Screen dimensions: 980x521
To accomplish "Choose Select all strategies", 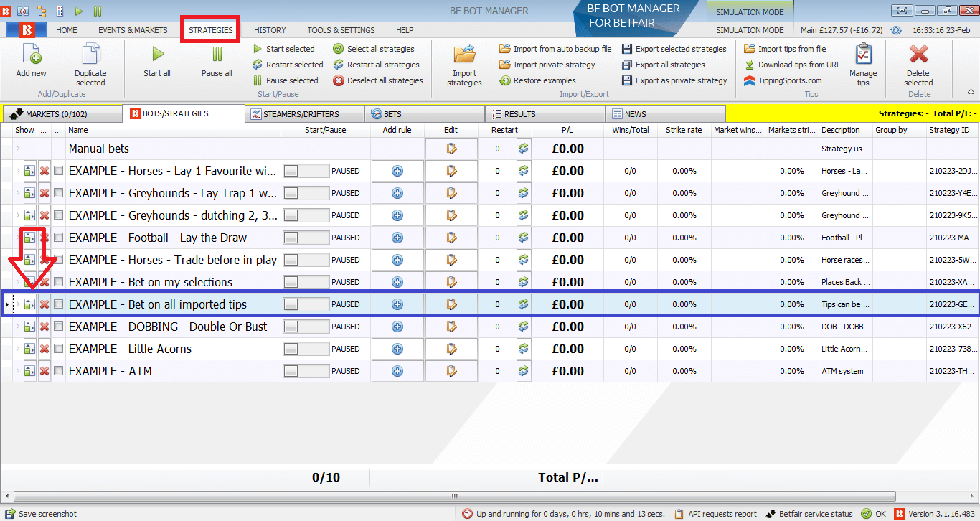I will tap(374, 49).
